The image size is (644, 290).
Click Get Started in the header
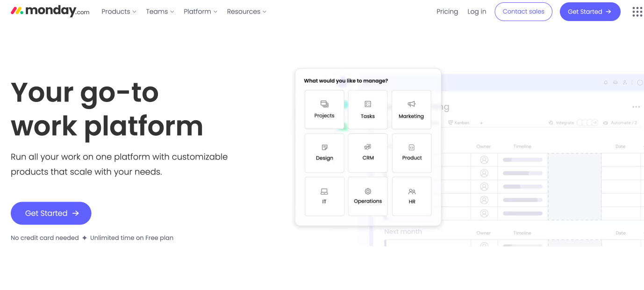[590, 12]
